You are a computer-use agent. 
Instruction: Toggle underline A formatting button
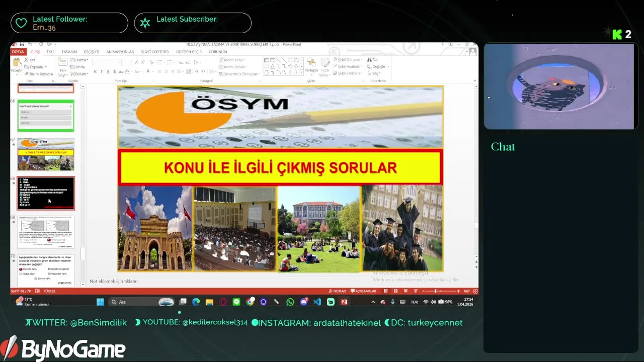click(x=108, y=72)
